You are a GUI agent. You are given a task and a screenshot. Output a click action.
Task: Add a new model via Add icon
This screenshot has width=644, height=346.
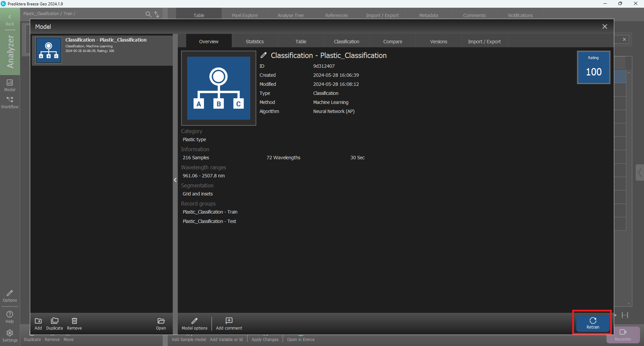tap(38, 324)
